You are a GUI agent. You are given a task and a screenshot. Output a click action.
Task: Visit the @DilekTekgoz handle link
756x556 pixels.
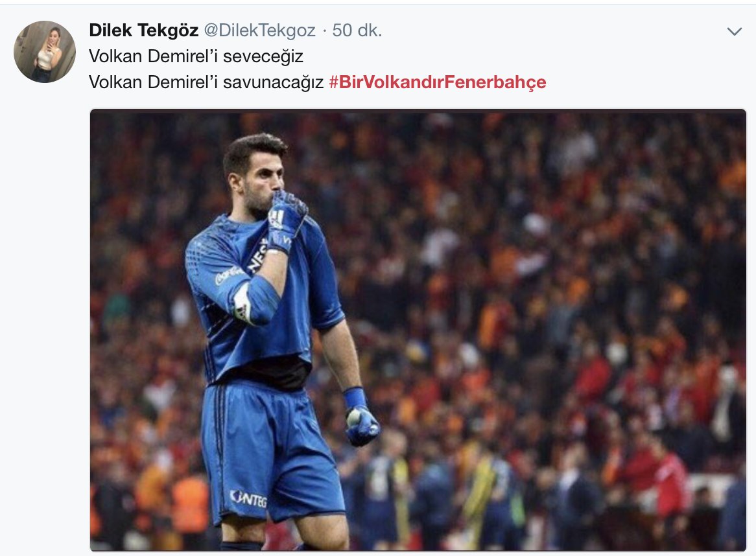(x=260, y=30)
